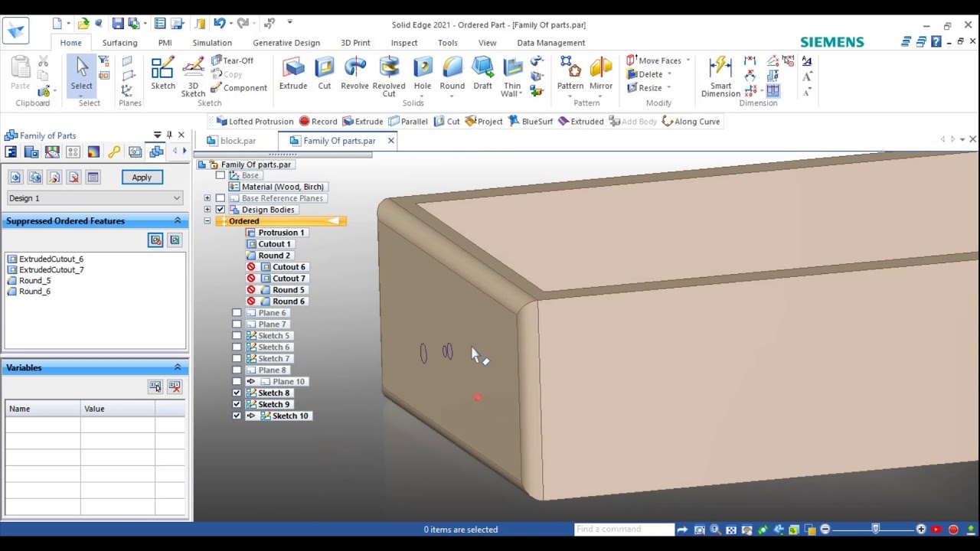This screenshot has width=980, height=551.
Task: Select Material (Wood, Birch) entry
Action: [277, 187]
